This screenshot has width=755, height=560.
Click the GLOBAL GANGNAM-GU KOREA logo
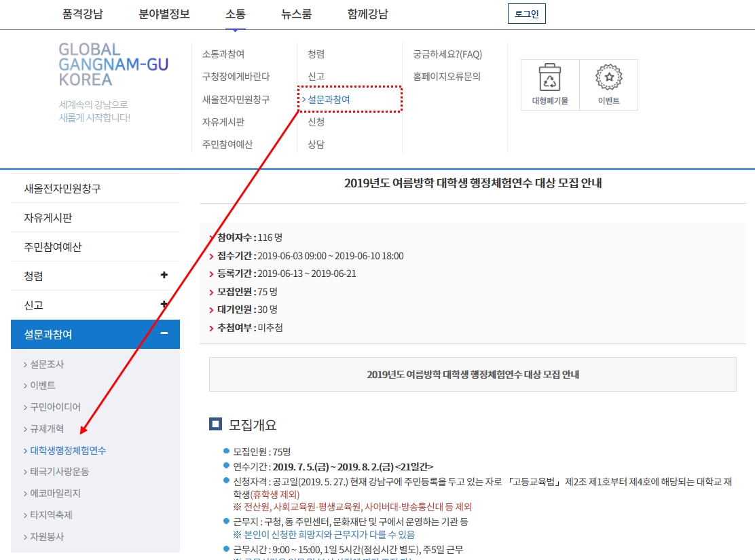click(x=113, y=64)
